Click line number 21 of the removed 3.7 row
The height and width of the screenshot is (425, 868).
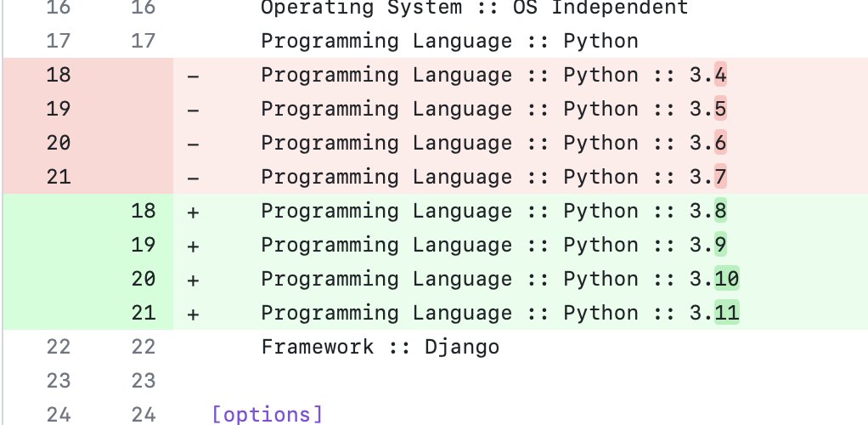pos(59,177)
